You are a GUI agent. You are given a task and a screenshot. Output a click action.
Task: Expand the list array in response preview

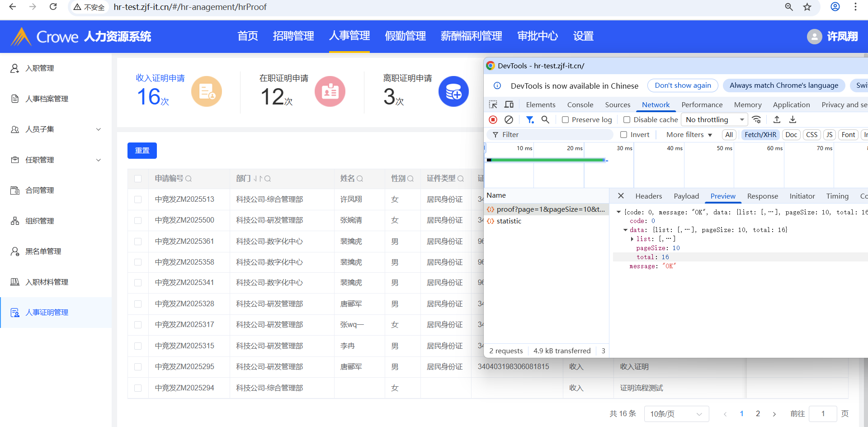tap(632, 239)
